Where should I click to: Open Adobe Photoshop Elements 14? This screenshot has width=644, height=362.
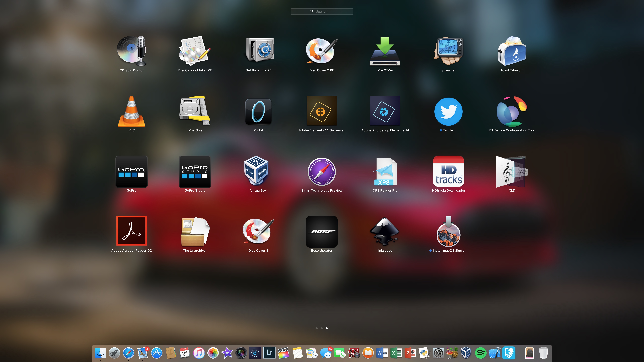coord(385,111)
